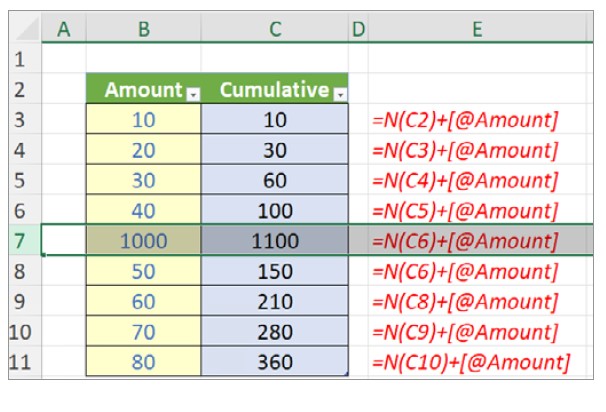Select row 11 header
Viewport: 606px width, 412px height.
pos(20,361)
